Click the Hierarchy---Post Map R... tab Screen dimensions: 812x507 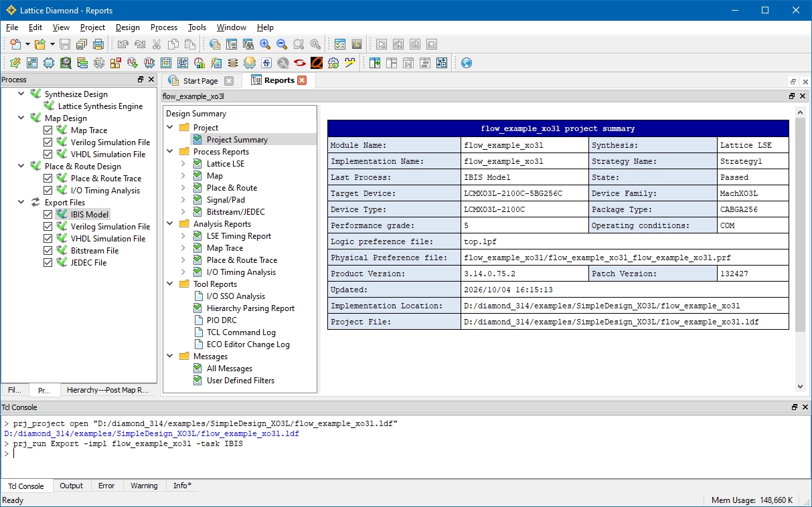(x=108, y=390)
